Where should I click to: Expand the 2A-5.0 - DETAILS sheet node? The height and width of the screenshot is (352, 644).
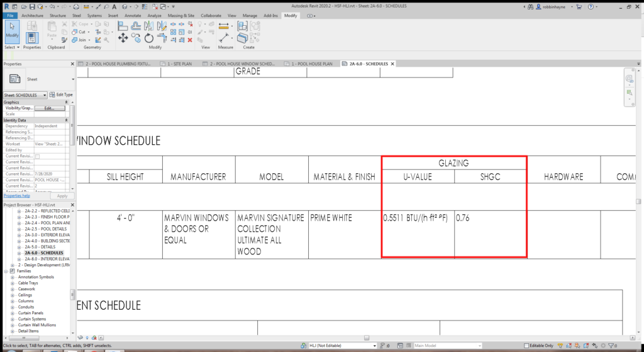[x=19, y=247]
